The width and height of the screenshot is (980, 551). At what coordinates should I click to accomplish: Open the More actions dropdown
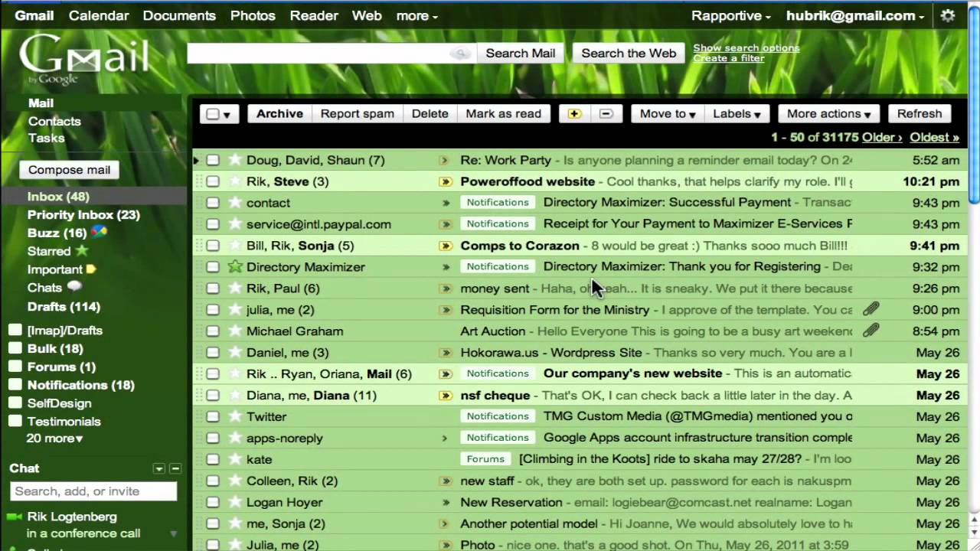(828, 114)
